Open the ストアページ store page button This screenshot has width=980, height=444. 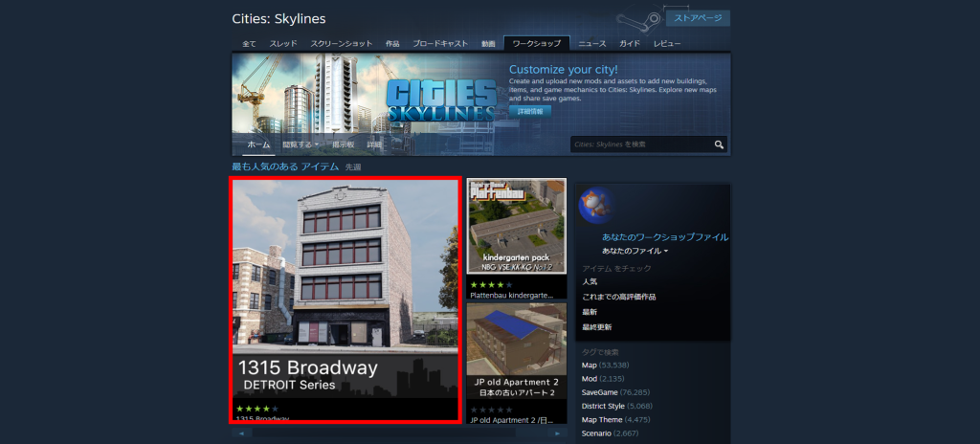coord(698,18)
